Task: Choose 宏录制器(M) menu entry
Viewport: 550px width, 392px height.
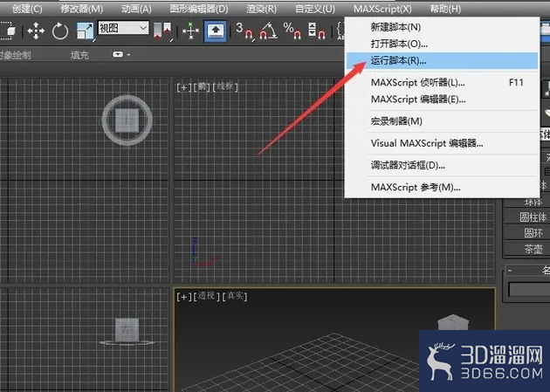Action: (x=442, y=121)
